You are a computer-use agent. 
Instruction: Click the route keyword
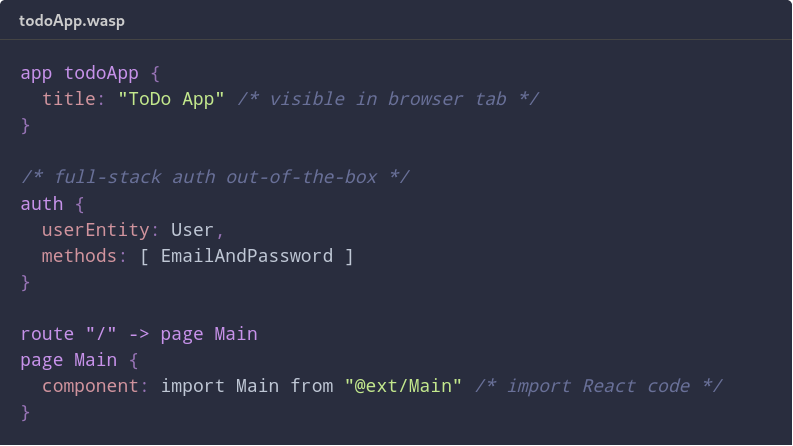coord(47,334)
